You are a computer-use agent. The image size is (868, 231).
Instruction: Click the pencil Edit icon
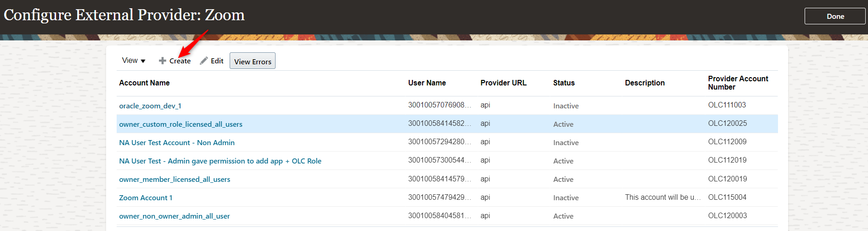click(204, 61)
